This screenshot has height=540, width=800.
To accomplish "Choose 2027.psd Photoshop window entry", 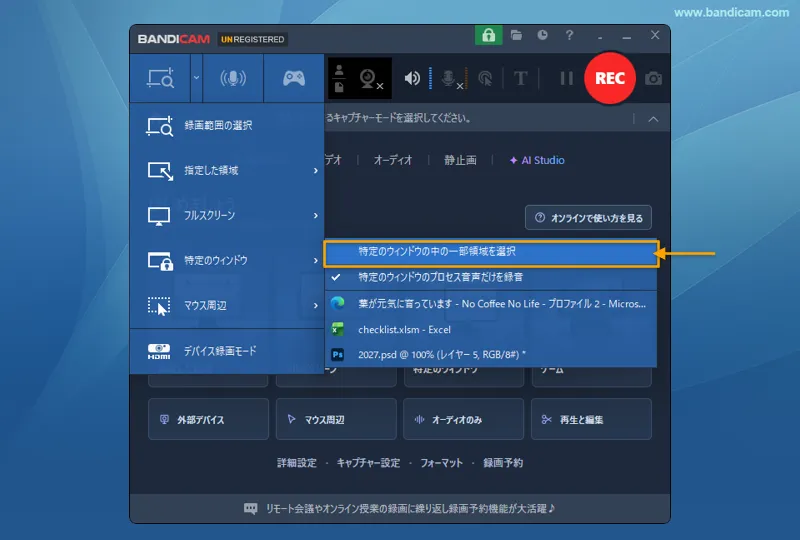I will point(491,355).
